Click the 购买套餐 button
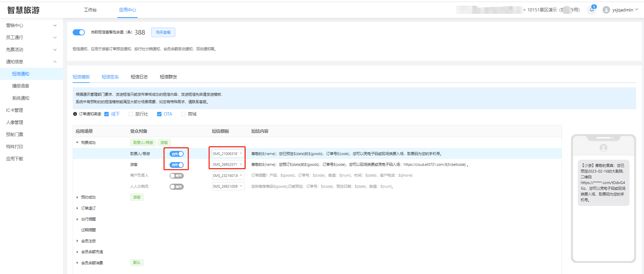This screenshot has width=644, height=274. [163, 32]
